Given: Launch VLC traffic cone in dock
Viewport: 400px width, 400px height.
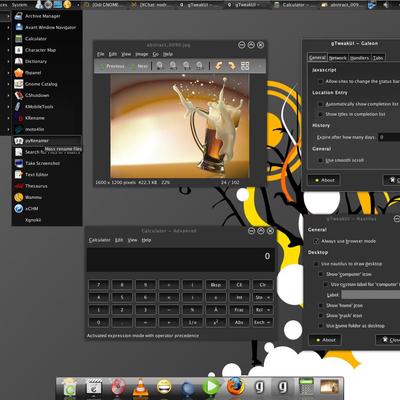Looking at the screenshot, I should [141, 387].
